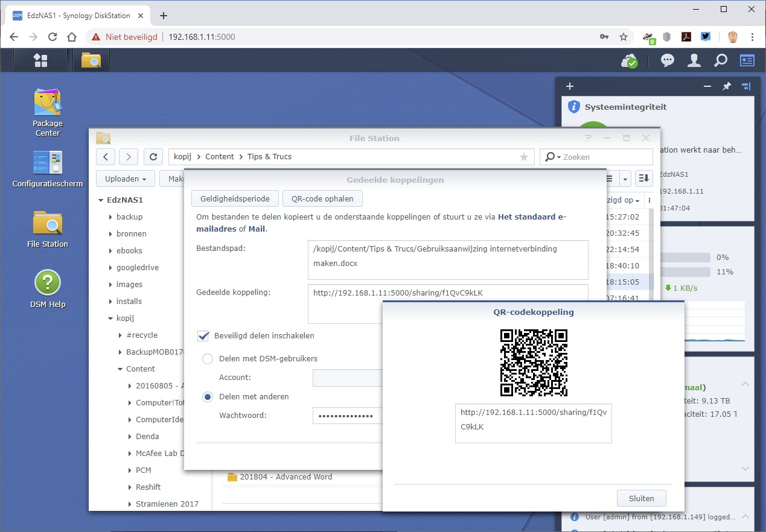Screen dimensions: 766x532
Task: Open Chrome three-dot menu
Action: click(753, 37)
